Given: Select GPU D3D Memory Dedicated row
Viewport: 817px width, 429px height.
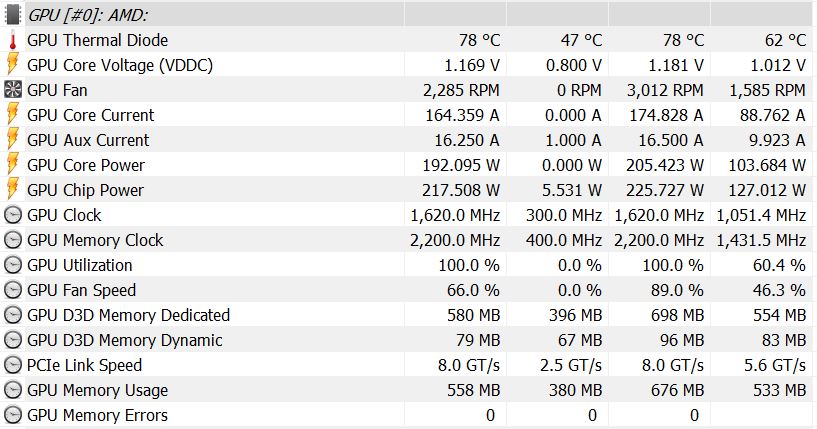Looking at the screenshot, I should coord(128,315).
